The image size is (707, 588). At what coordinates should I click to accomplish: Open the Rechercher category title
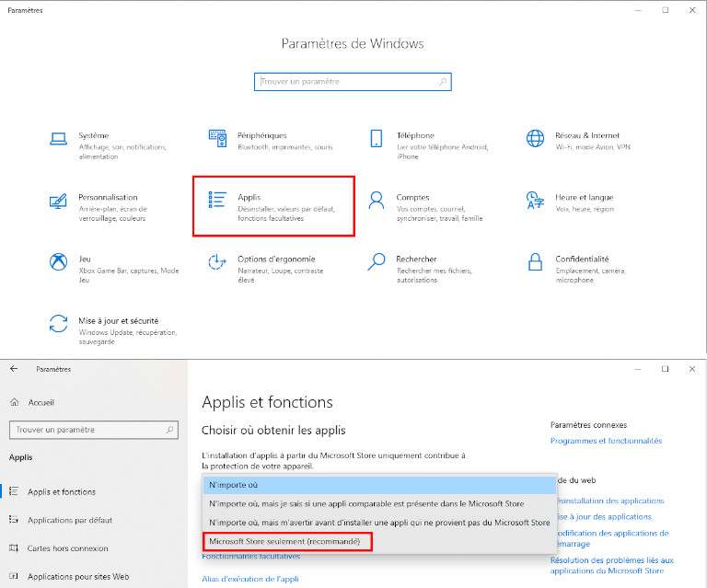pyautogui.click(x=416, y=259)
